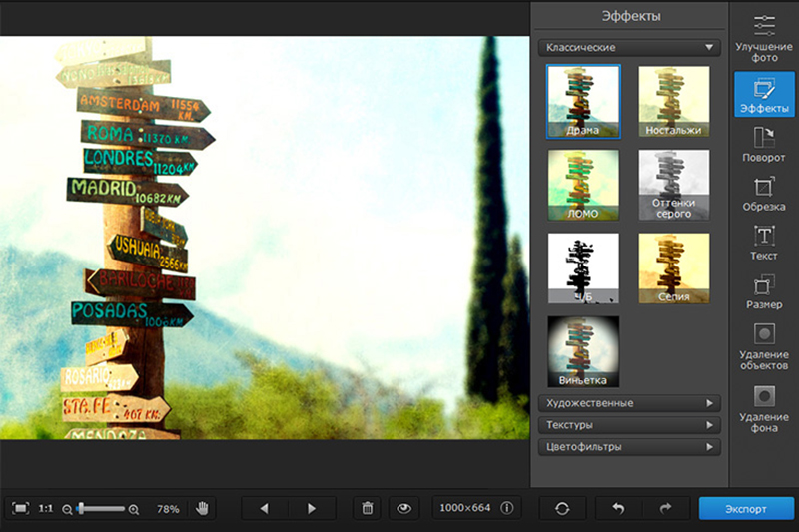Open the Классические category dropdown
Viewport: 799px width, 532px height.
(628, 47)
